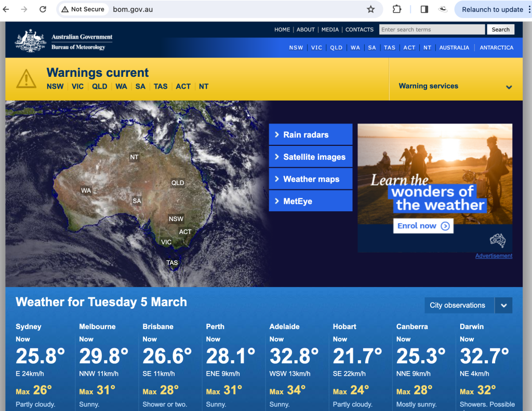The height and width of the screenshot is (411, 532).
Task: Reload the page with the refresh icon
Action: (x=43, y=9)
